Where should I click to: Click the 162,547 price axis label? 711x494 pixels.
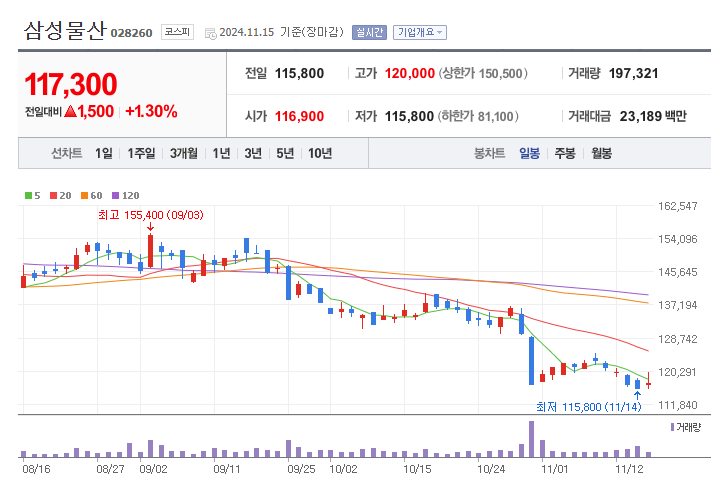677,206
